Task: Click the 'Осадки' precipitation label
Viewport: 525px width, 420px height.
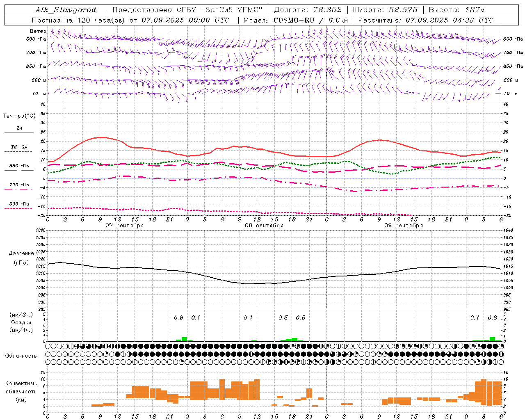Action: pyautogui.click(x=21, y=322)
